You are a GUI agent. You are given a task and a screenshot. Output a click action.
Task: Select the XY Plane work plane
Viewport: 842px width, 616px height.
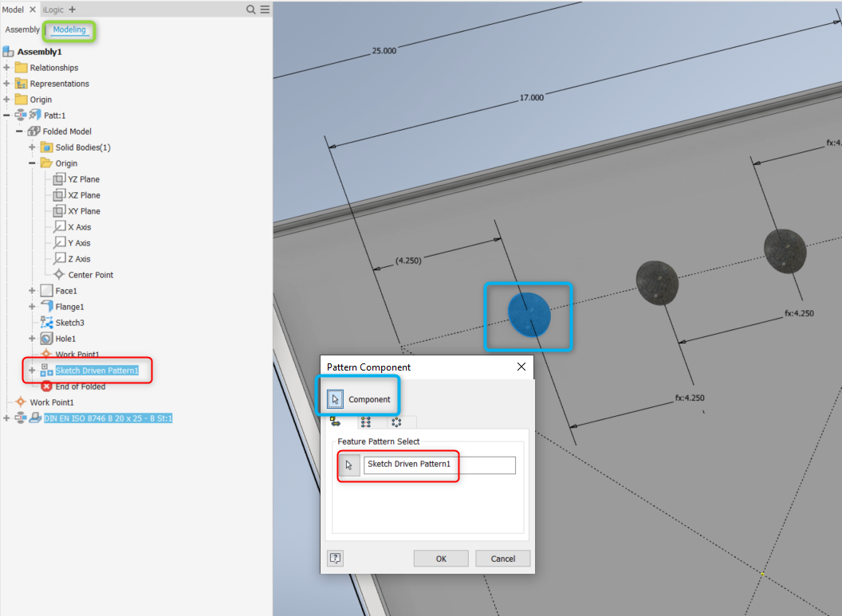point(84,211)
